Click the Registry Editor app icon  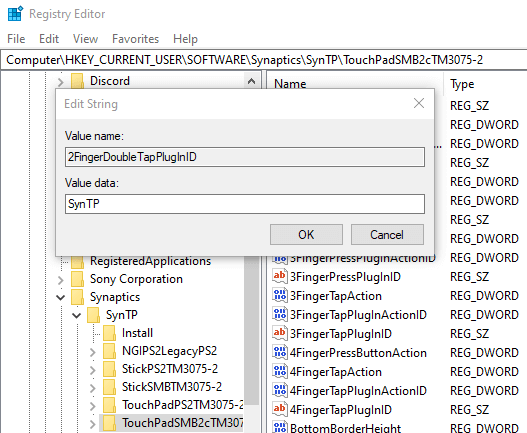15,14
